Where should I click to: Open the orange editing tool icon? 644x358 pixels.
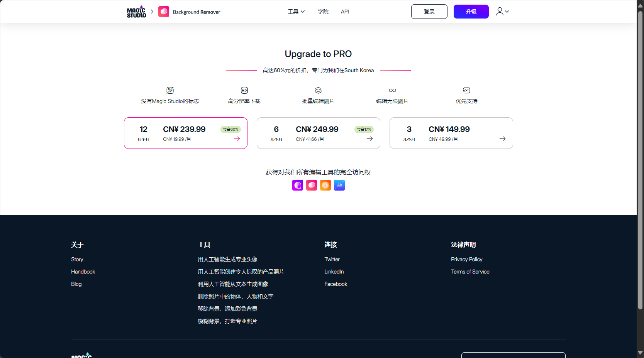click(x=325, y=185)
